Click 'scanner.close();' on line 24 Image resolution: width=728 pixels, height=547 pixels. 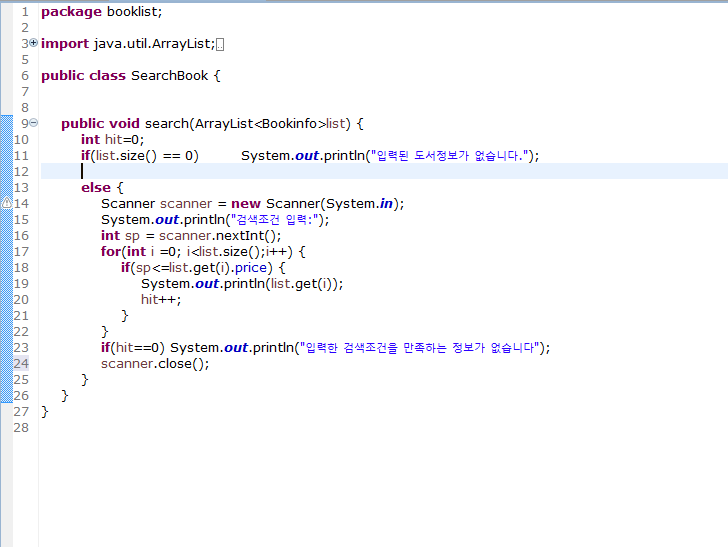(155, 364)
